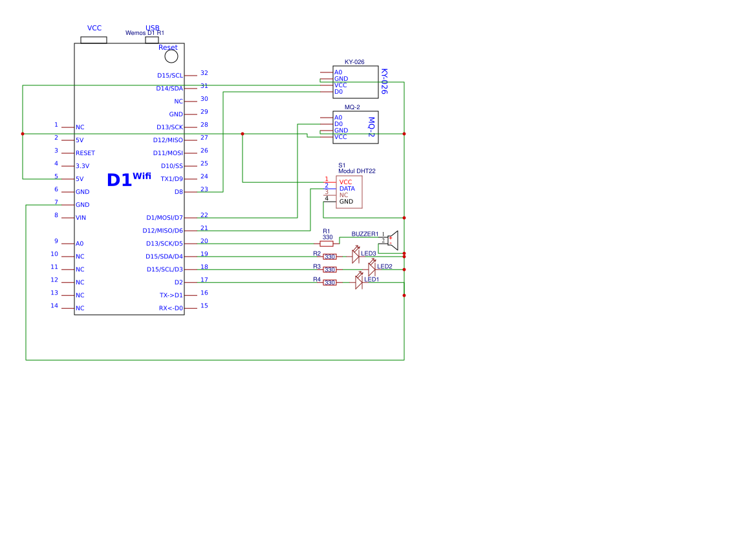
Task: Click the USB connector pad on the board
Action: (x=153, y=39)
